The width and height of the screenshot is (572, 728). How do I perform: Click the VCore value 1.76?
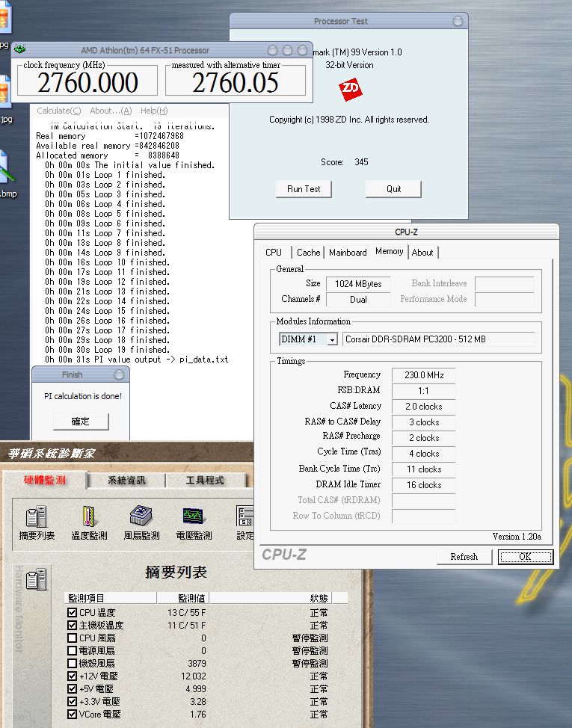pos(198,714)
